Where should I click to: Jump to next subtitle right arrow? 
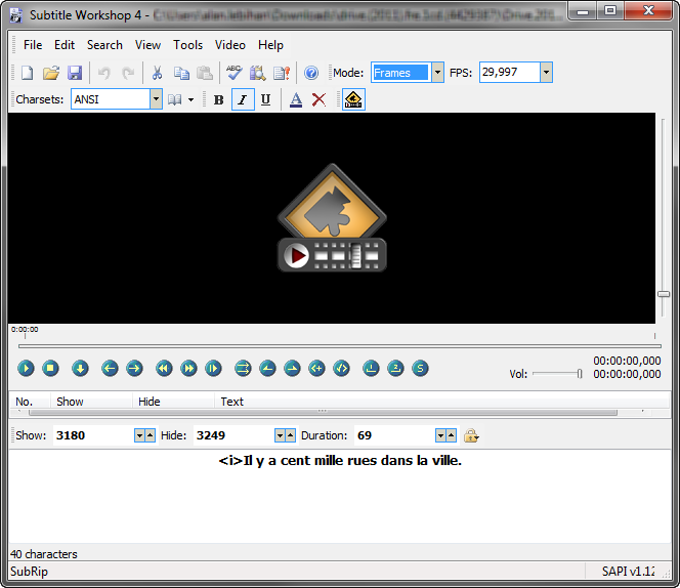134,369
